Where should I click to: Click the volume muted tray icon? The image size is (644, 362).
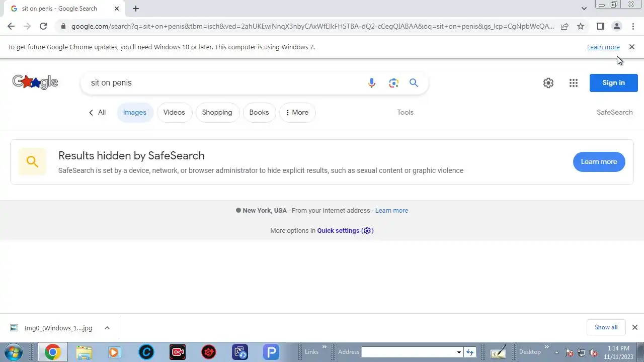click(593, 352)
